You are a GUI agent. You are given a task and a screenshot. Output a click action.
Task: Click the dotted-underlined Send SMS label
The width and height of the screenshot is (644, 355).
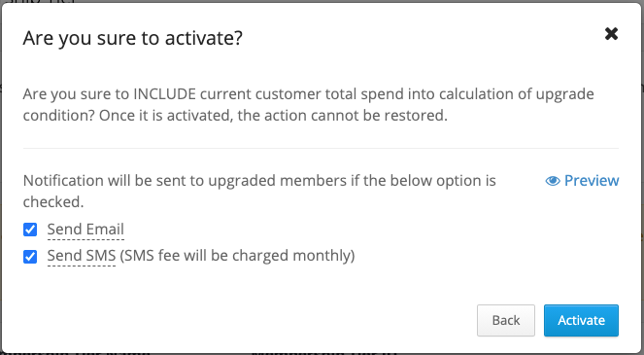pos(82,256)
